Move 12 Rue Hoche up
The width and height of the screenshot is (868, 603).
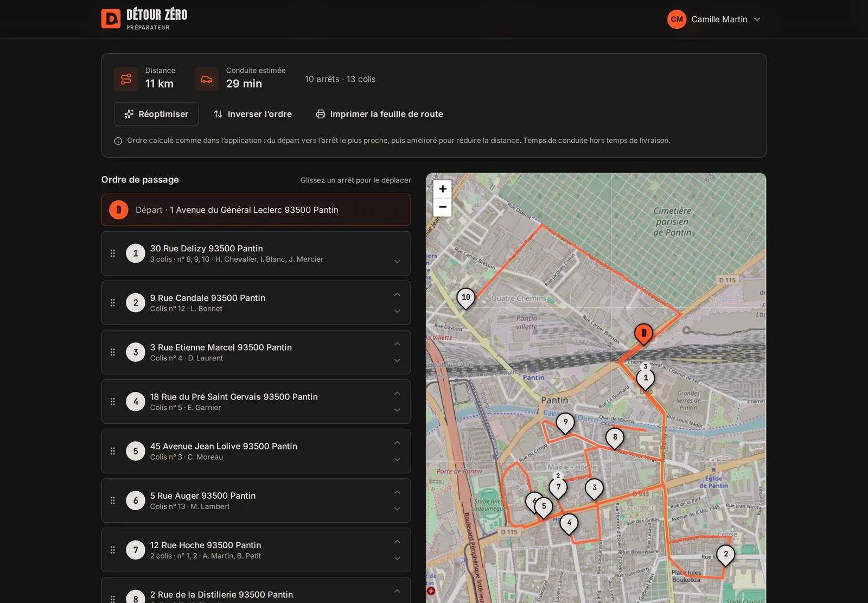tap(397, 542)
